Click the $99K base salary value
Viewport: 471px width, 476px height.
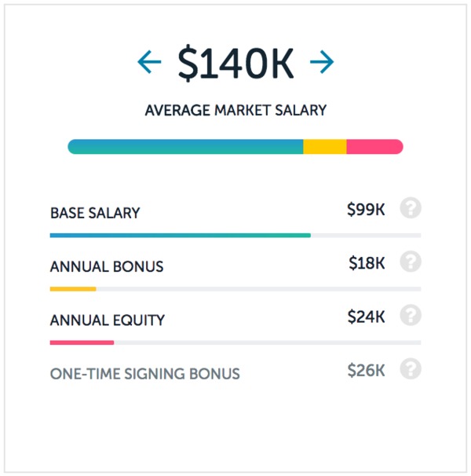click(x=366, y=210)
